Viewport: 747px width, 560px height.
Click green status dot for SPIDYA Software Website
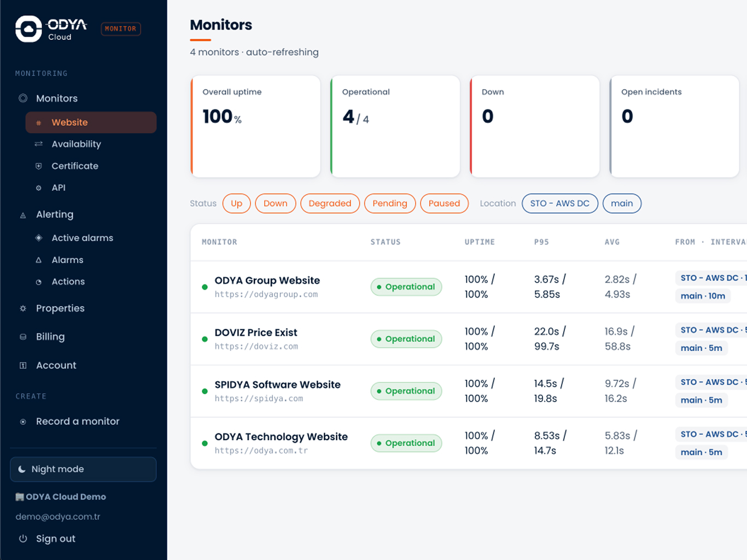[205, 392]
